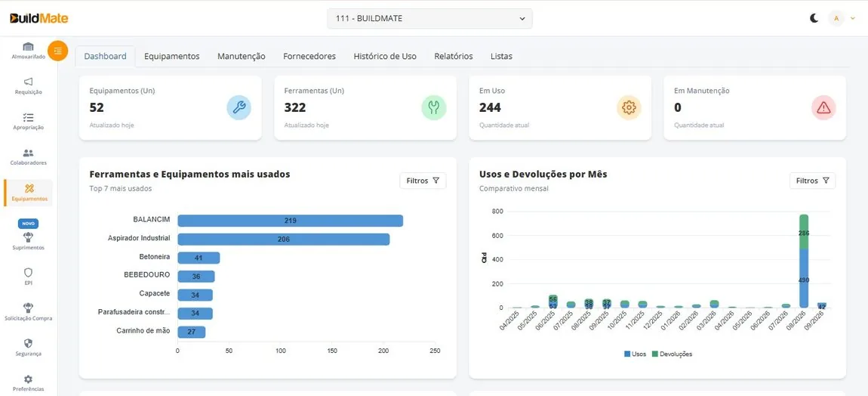Open the Suprimentos sidebar item
Viewport: 868px width, 396px height.
coord(28,241)
